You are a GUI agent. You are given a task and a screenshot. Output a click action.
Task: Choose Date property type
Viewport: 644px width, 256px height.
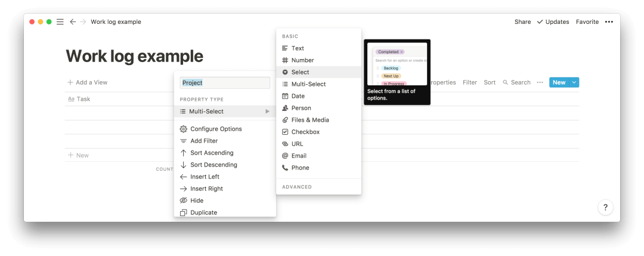[318, 95]
